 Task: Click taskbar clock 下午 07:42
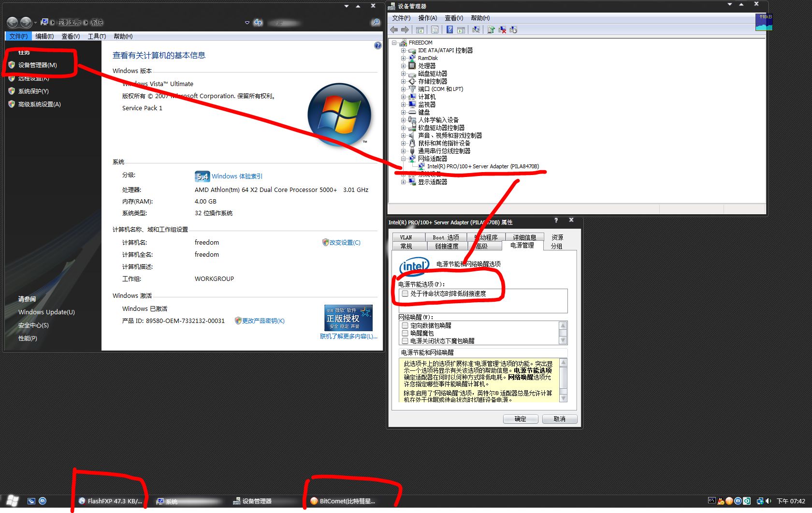(x=791, y=501)
